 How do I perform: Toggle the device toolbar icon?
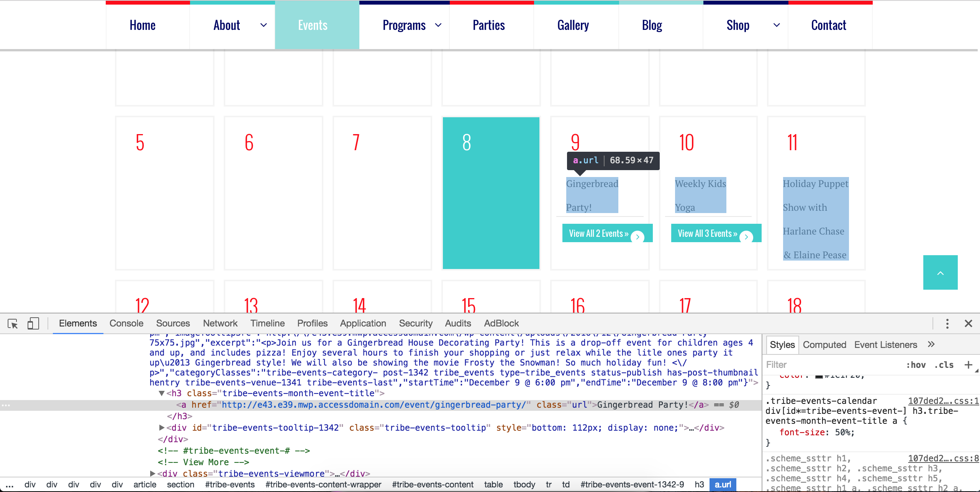point(33,324)
